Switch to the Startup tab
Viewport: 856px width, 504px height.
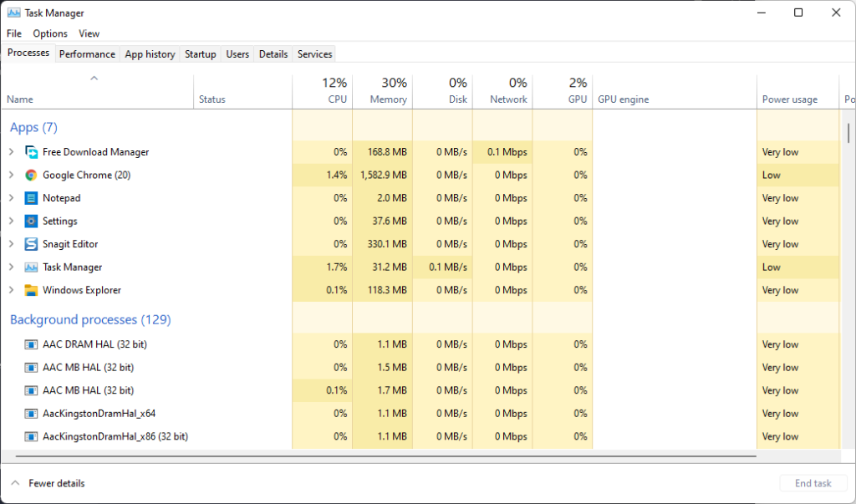click(201, 54)
